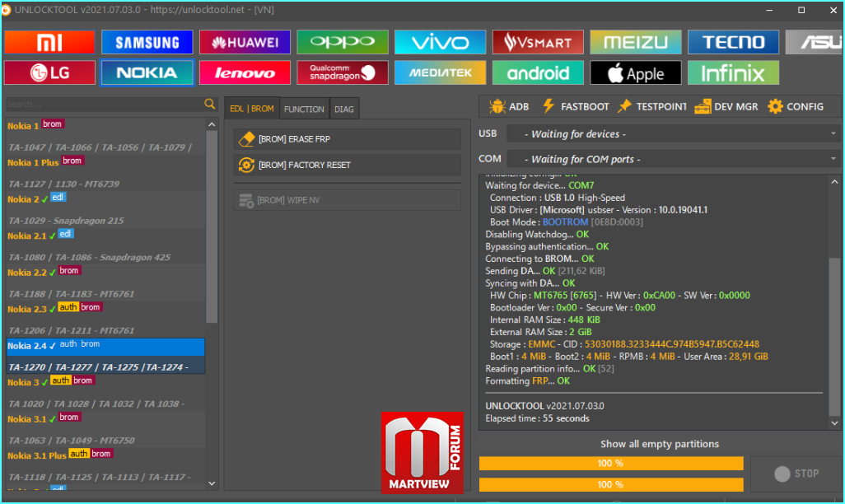Select the LG brand tile

coord(49,72)
